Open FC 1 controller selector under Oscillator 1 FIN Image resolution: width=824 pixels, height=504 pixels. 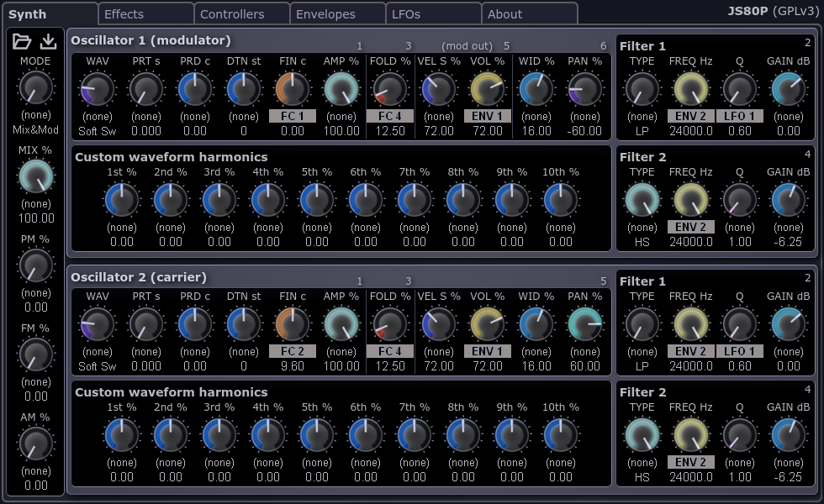tap(293, 116)
